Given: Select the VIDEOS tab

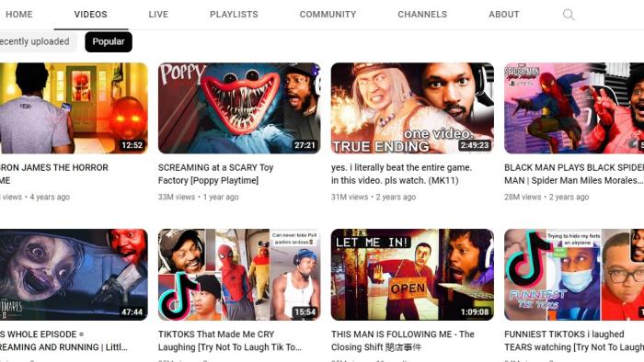Looking at the screenshot, I should point(91,15).
